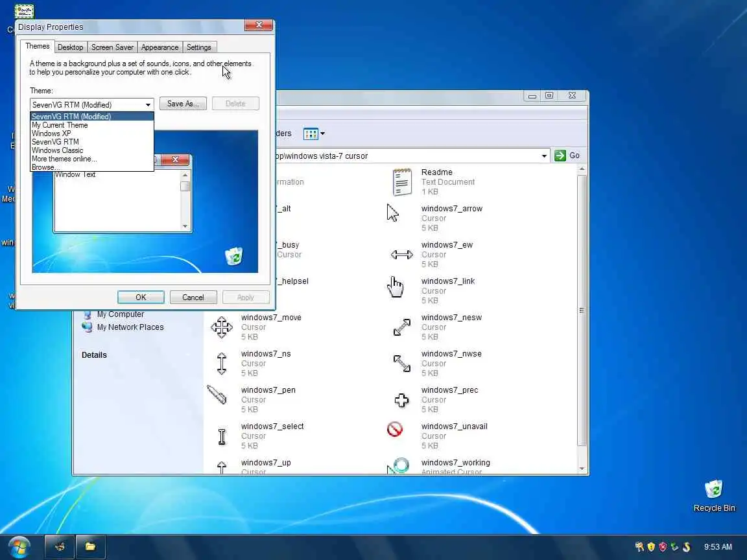Viewport: 747px width, 560px height.
Task: Click the Explorer address path field
Action: (x=408, y=156)
